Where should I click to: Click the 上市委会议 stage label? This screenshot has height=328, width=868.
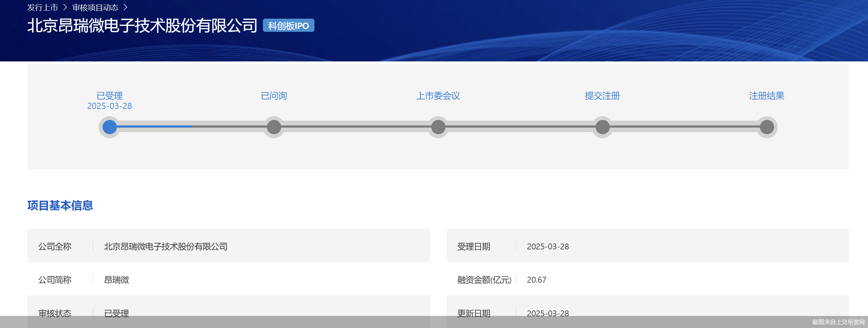tap(438, 96)
